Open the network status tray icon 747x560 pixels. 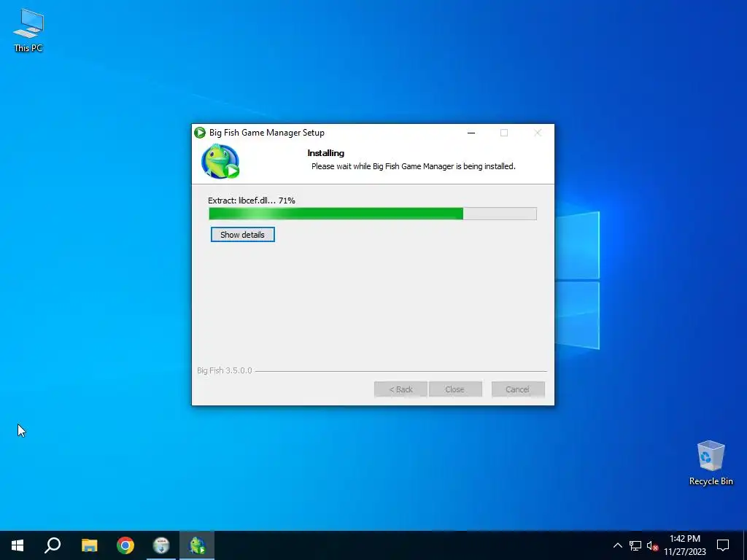point(635,545)
